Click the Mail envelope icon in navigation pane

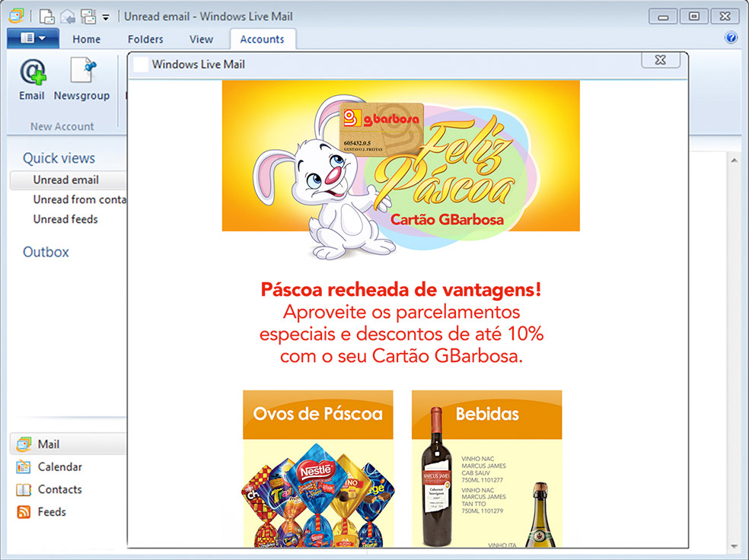(x=24, y=444)
